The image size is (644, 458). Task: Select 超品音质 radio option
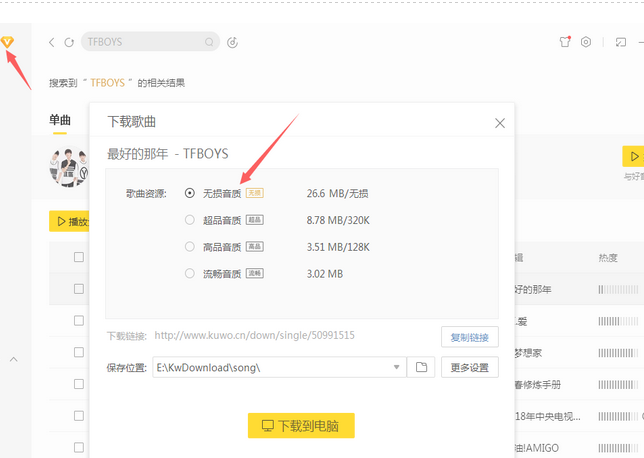[189, 220]
